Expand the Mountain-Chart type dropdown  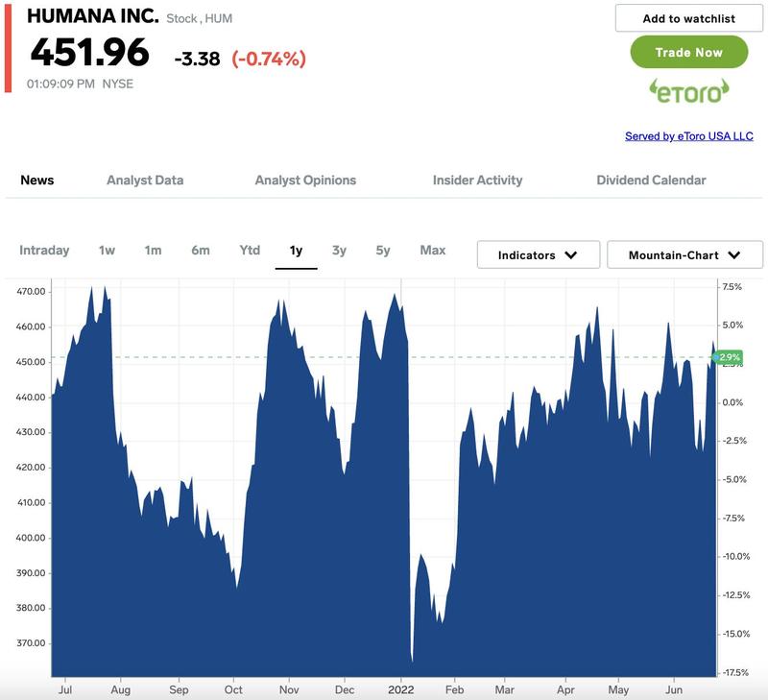tap(684, 255)
